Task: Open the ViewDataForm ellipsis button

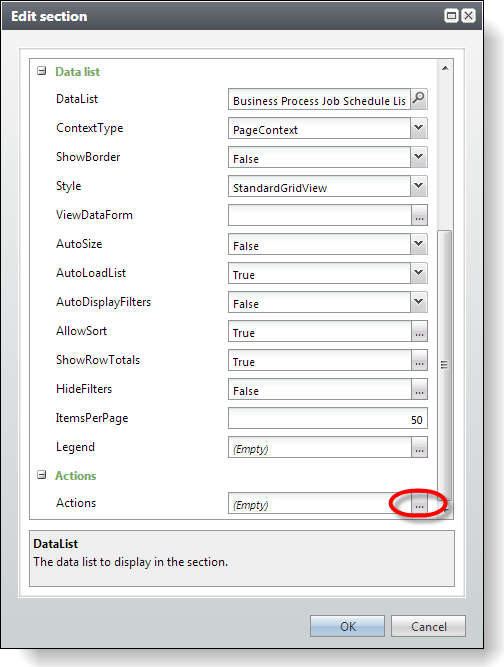Action: point(419,215)
